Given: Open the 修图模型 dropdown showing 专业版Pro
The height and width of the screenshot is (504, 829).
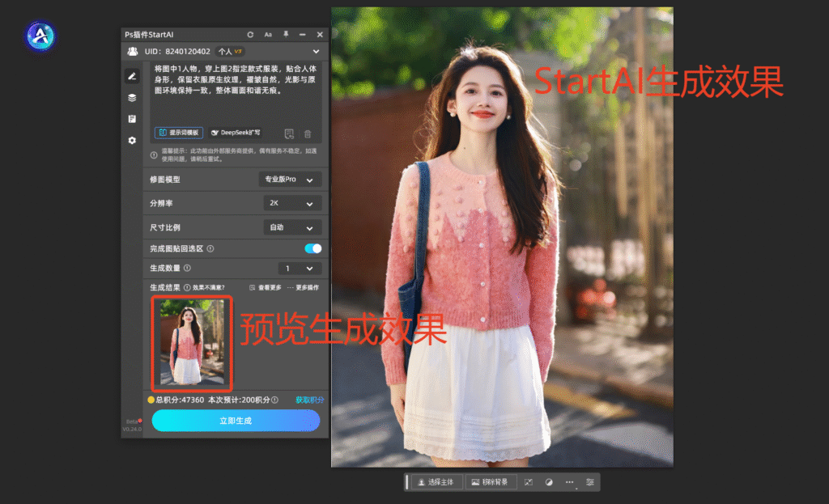Looking at the screenshot, I should 290,180.
